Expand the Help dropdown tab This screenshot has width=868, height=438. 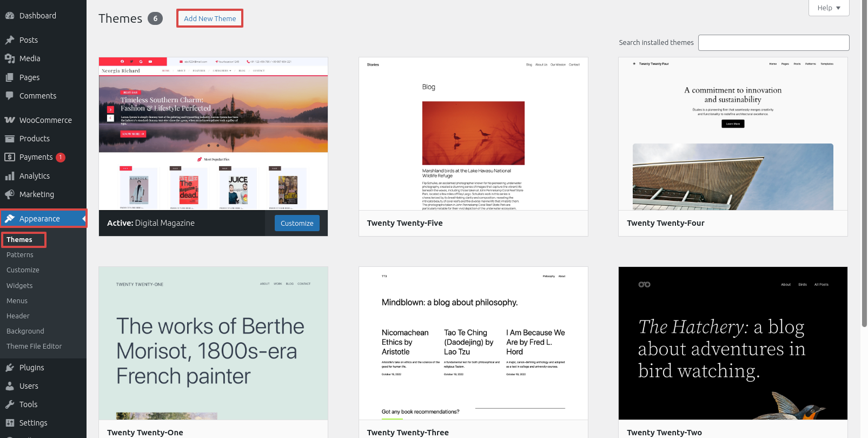click(x=829, y=8)
